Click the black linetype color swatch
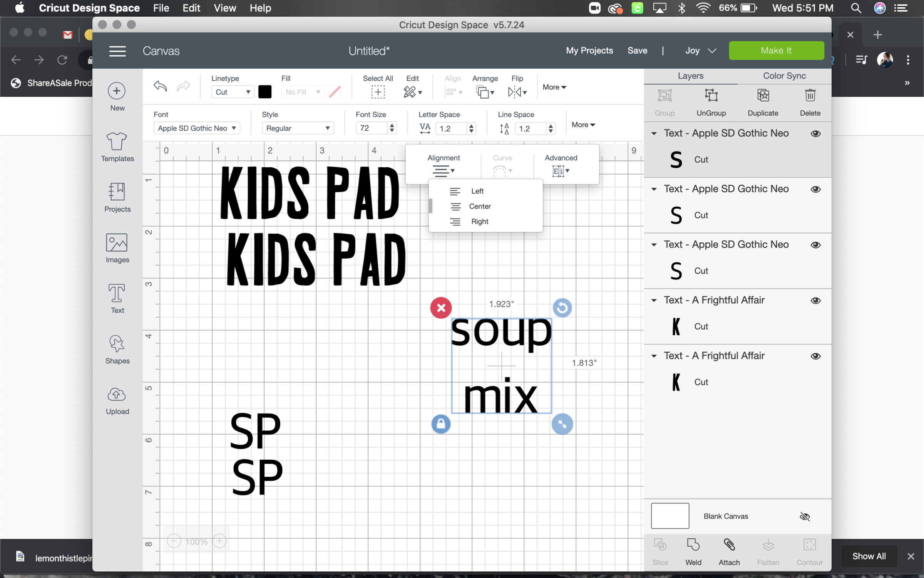Screen dimensions: 924x578 pyautogui.click(x=264, y=92)
